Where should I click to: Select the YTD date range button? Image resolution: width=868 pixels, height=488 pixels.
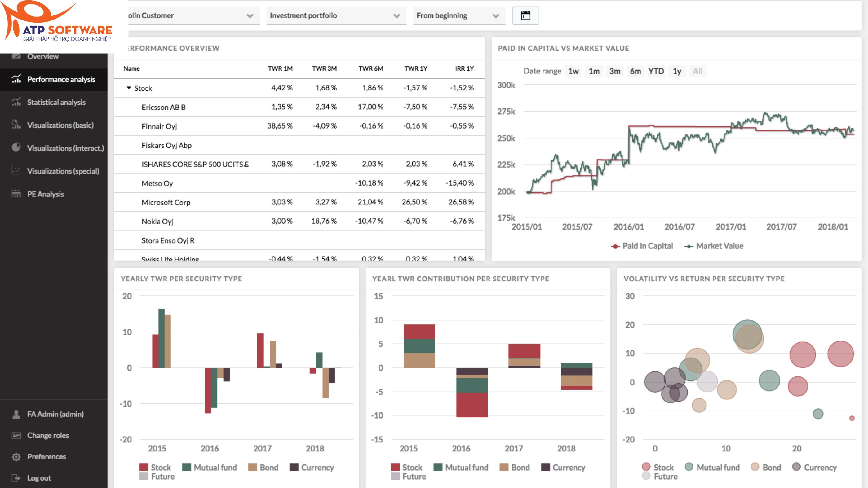click(656, 71)
